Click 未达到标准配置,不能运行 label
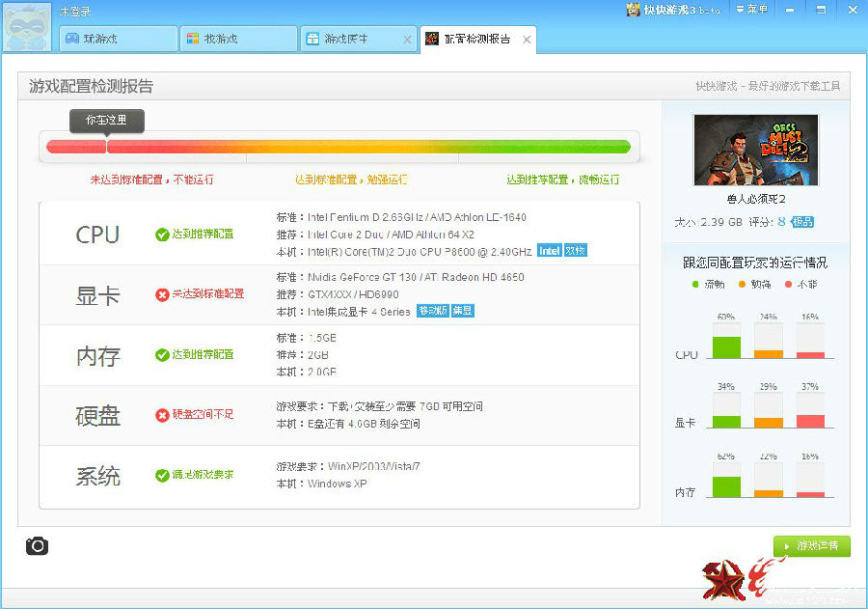Screen dimensions: 868x609 click(151, 180)
